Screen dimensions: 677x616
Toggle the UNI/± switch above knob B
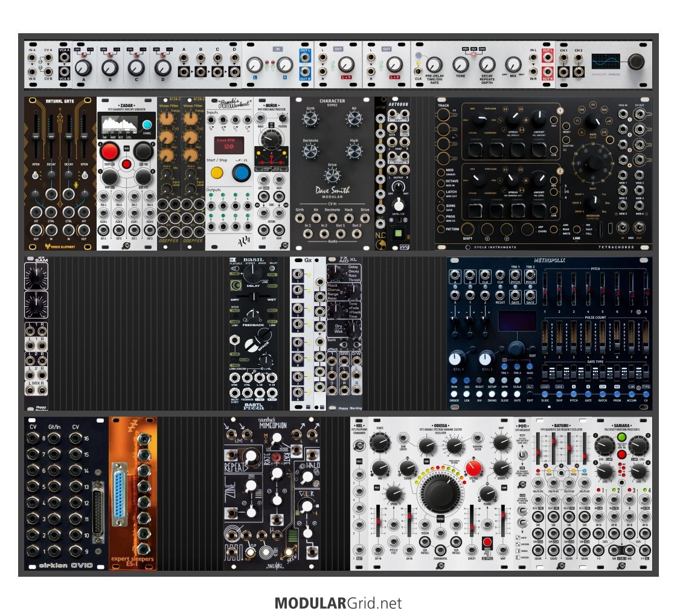[110, 55]
